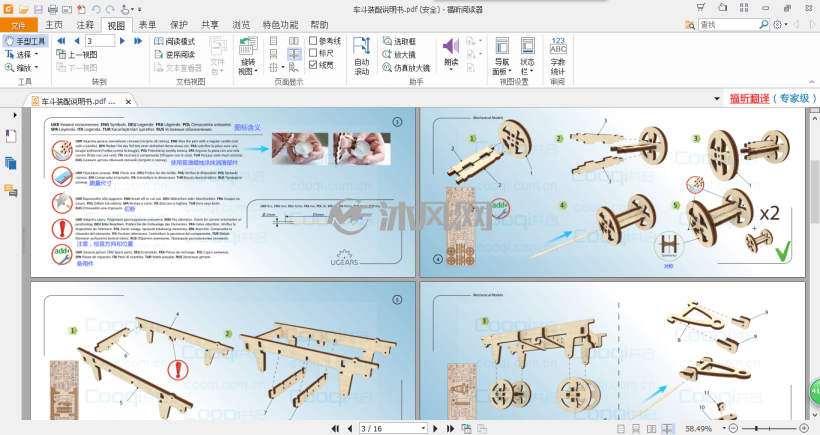This screenshot has width=820, height=435.
Task: Expand the zoom percentage dropdown
Action: tap(724, 428)
